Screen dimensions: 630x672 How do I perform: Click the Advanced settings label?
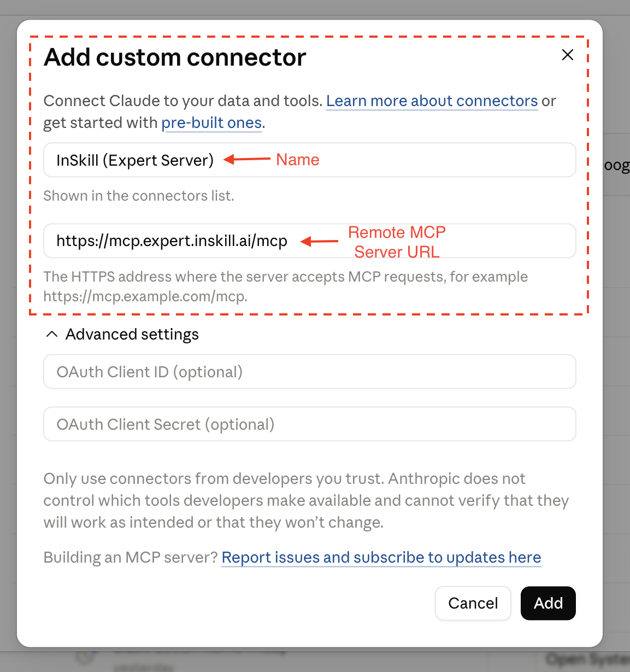click(x=132, y=334)
